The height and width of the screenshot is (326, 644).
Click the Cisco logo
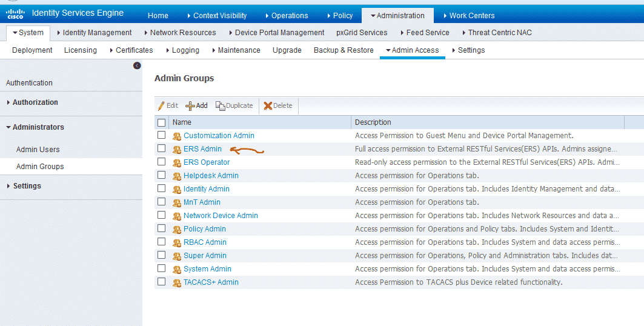coord(15,13)
